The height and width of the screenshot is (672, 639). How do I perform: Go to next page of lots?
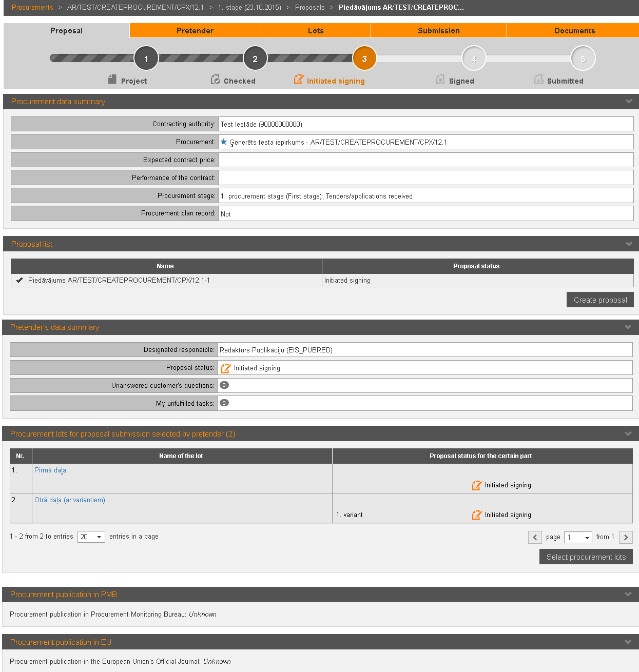(626, 538)
